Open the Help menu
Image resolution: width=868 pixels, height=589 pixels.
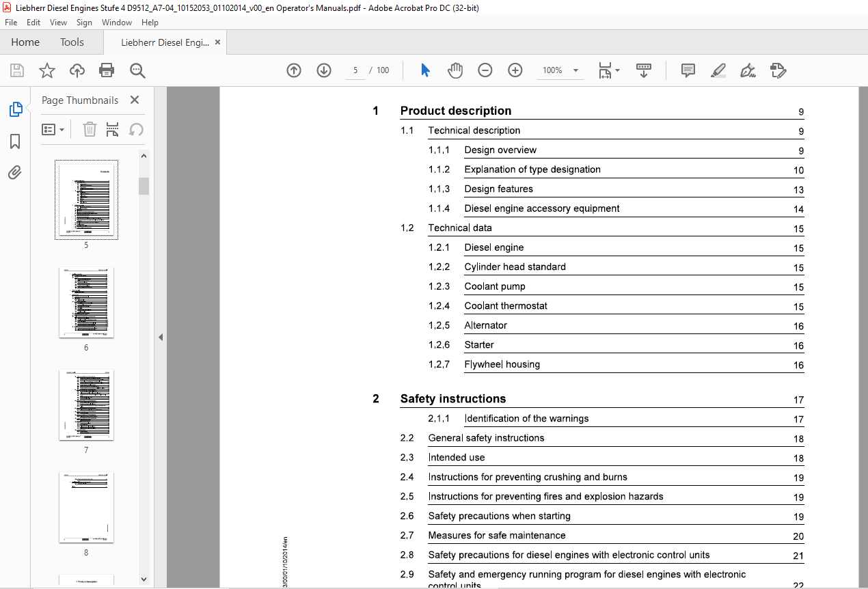150,23
